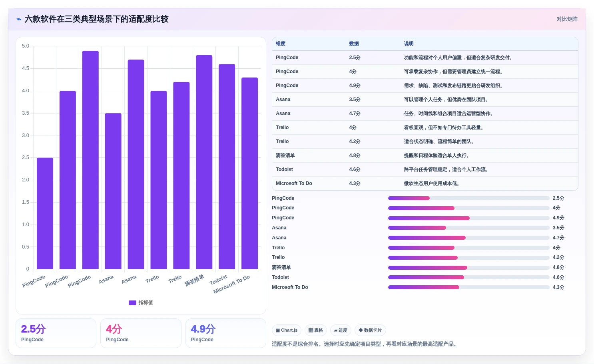Click the Todoist bar in the chart

[227, 167]
